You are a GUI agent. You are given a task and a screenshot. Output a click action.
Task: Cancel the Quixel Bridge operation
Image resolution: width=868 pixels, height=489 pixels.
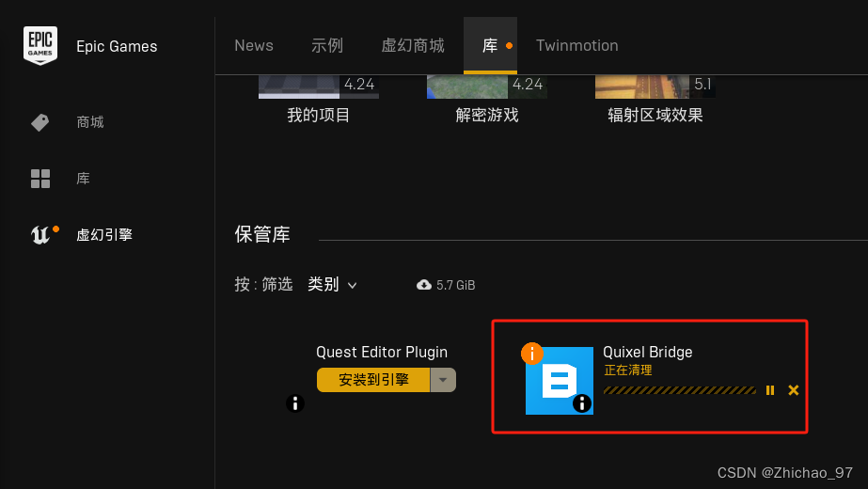[x=794, y=390]
